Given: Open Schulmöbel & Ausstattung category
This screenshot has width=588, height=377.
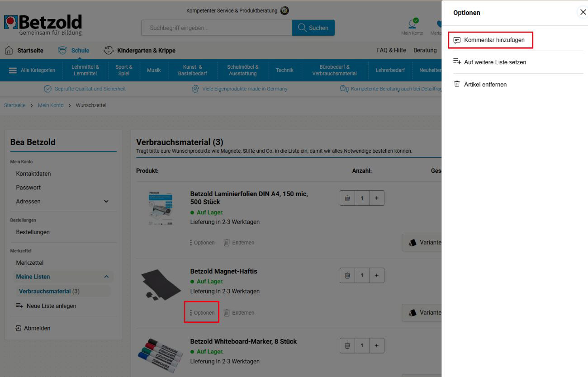Looking at the screenshot, I should 243,70.
